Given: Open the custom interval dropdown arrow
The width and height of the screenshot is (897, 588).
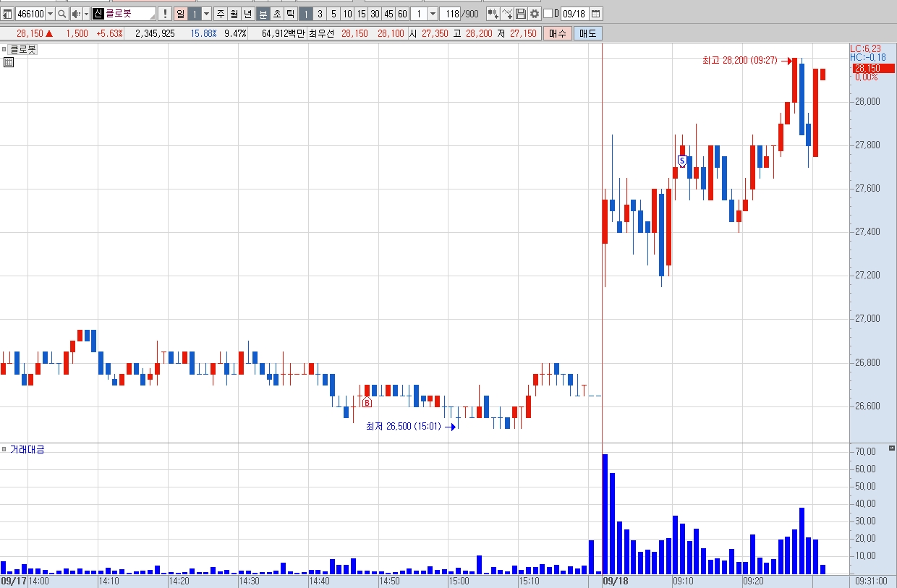Looking at the screenshot, I should pos(433,14).
